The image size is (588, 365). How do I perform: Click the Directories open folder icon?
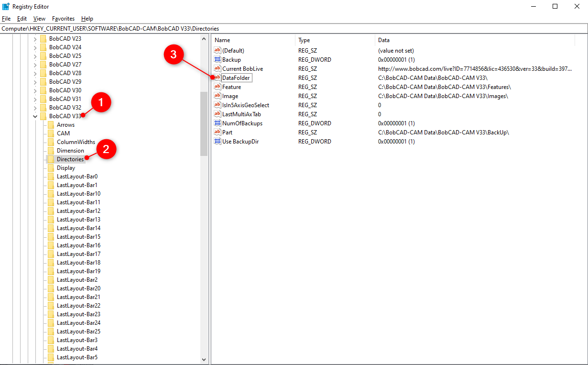(x=51, y=159)
